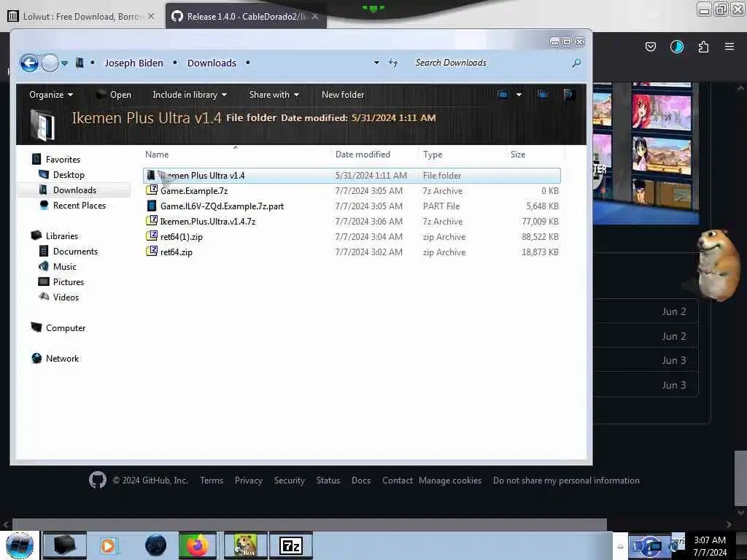Select Ikemen.Plus.Ultra.v1.4.7z archive
747x560 pixels.
[352, 222]
